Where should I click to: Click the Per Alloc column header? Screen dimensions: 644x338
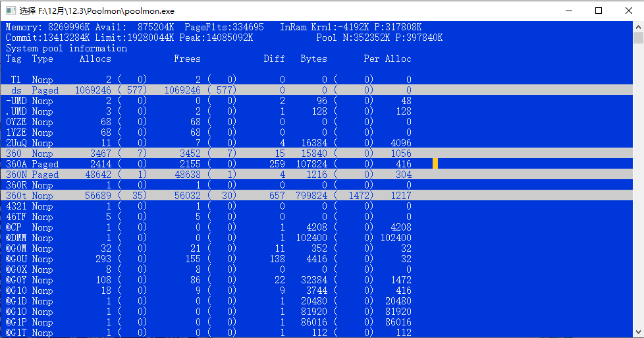click(x=387, y=59)
